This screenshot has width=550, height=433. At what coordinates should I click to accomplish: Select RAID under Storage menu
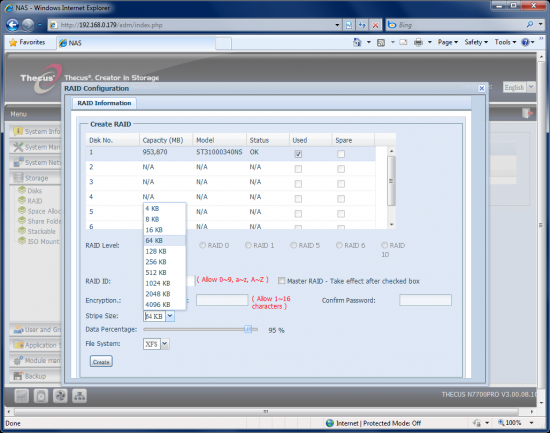35,201
